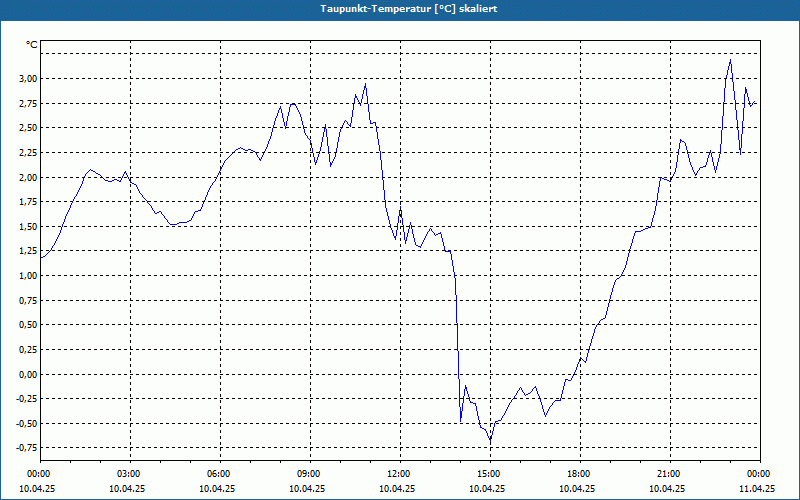Click the 1,25 y-axis label
This screenshot has width=800, height=500.
click(x=28, y=251)
